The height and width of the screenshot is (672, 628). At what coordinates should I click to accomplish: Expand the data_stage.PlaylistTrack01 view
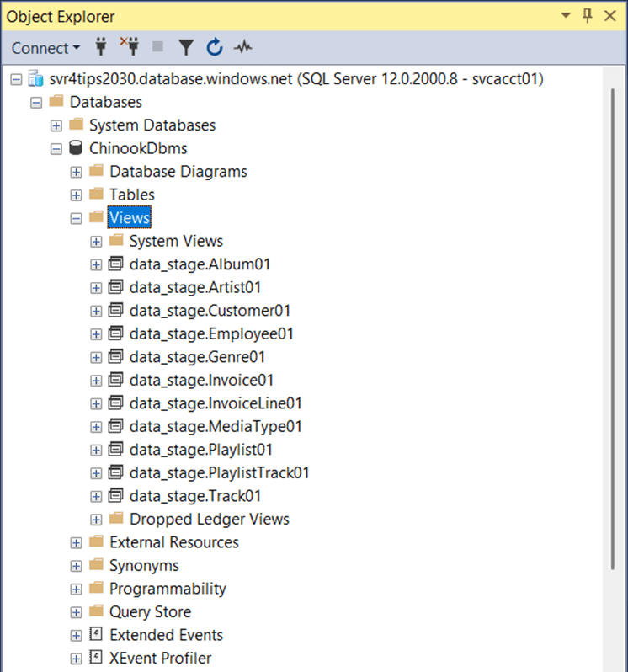coord(96,473)
